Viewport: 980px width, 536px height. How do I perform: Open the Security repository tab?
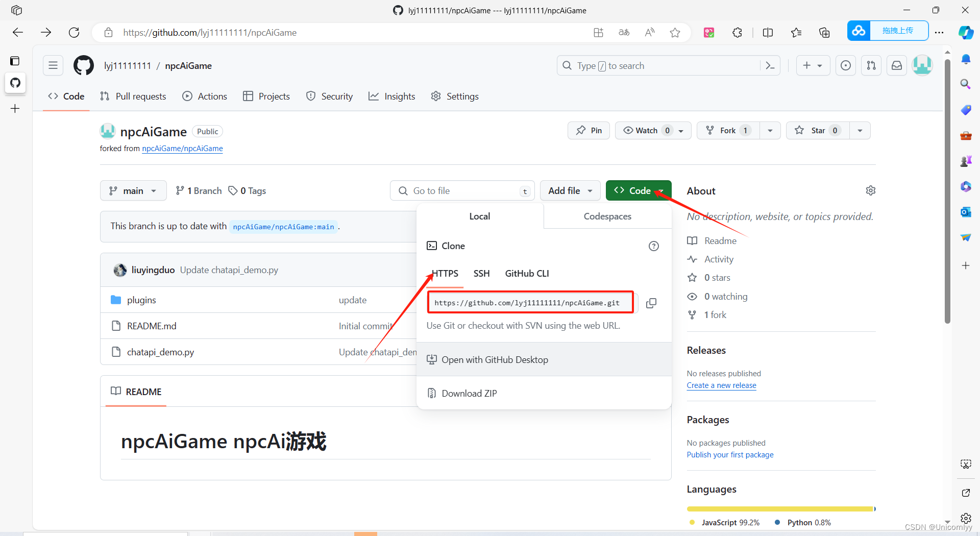pos(329,96)
